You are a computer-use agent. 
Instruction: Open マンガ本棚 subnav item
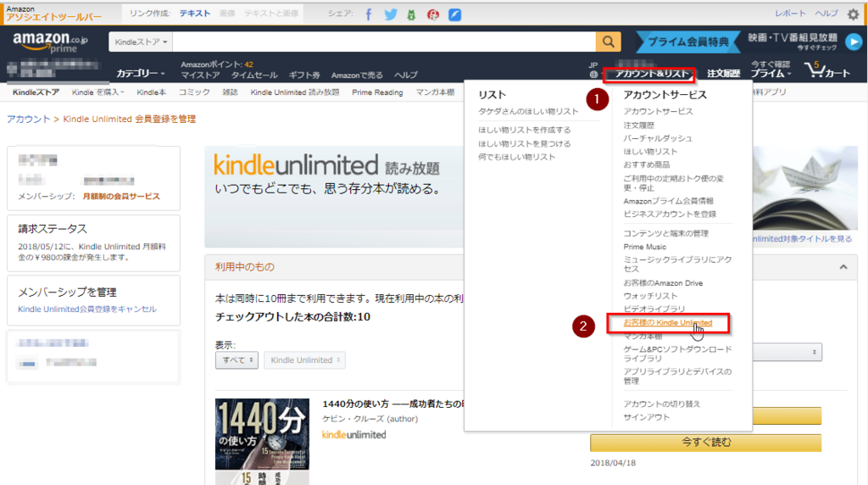coord(435,92)
